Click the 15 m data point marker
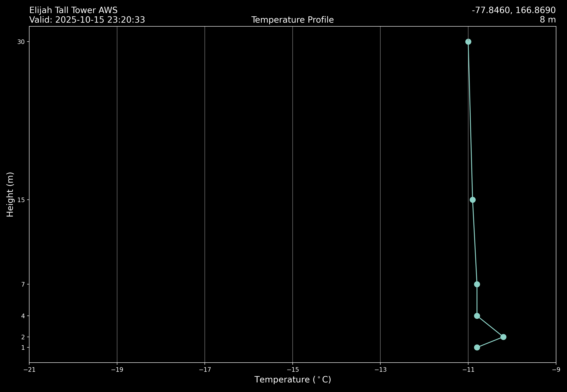 click(x=473, y=200)
